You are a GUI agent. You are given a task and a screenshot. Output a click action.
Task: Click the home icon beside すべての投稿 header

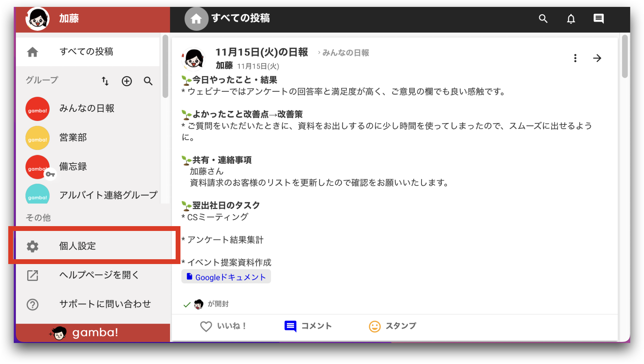click(x=196, y=19)
